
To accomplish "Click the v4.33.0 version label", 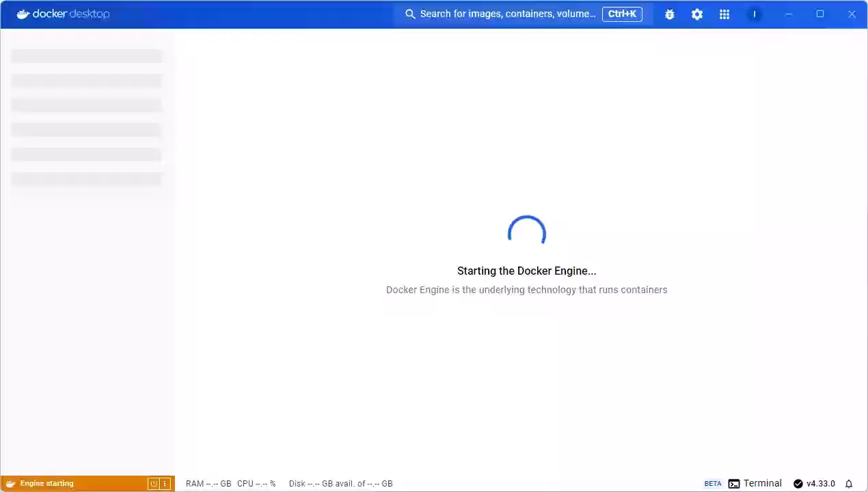I will 820,484.
